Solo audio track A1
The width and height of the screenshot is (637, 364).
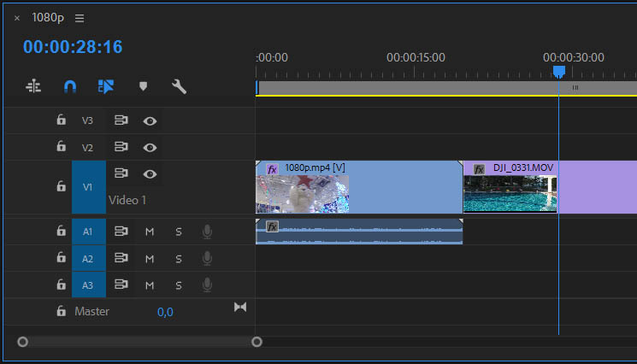coord(179,232)
